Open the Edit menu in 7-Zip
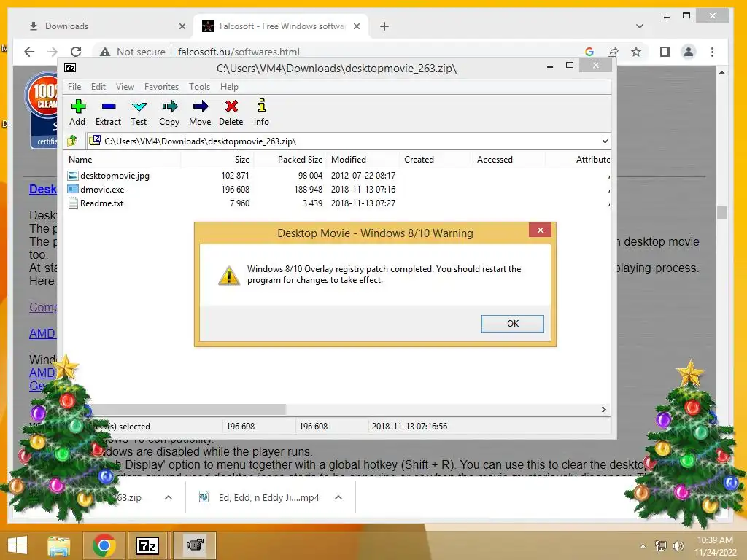Screen dimensions: 747x560 point(98,87)
